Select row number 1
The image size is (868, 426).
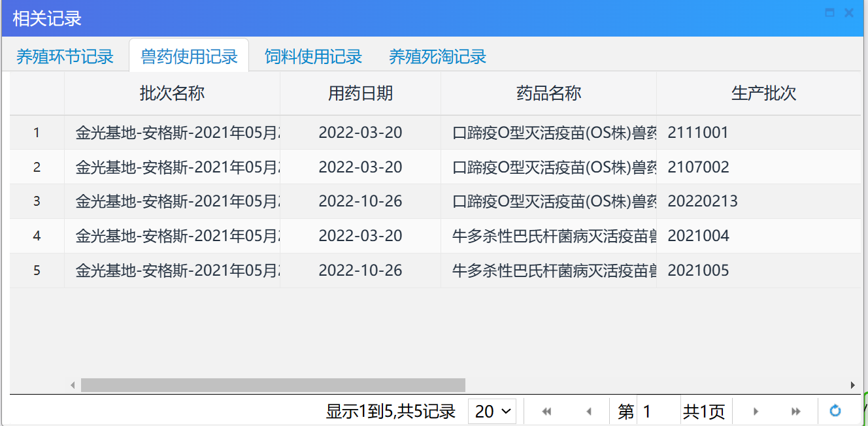point(37,133)
